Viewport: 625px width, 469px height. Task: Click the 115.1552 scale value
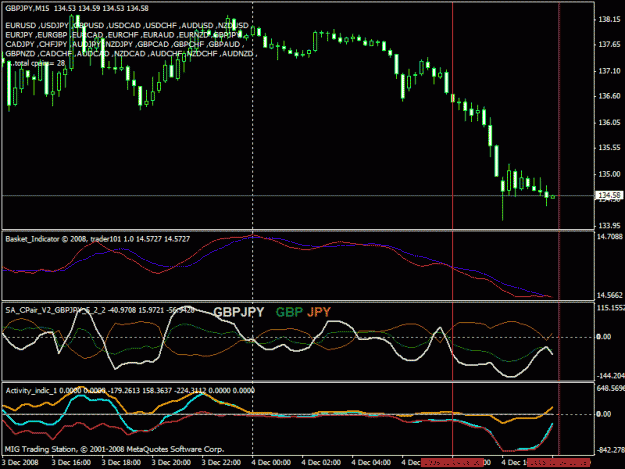[610, 308]
